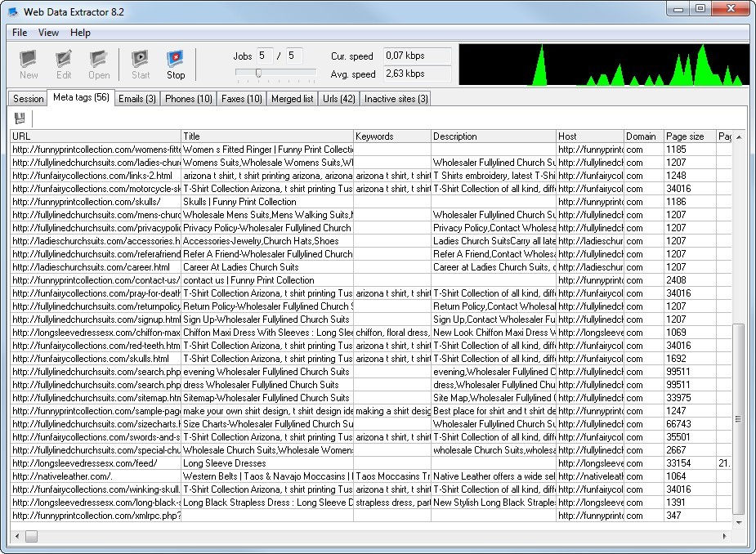The image size is (756, 554).
Task: Click the 'Native Leather offers a wide' description
Action: (493, 476)
